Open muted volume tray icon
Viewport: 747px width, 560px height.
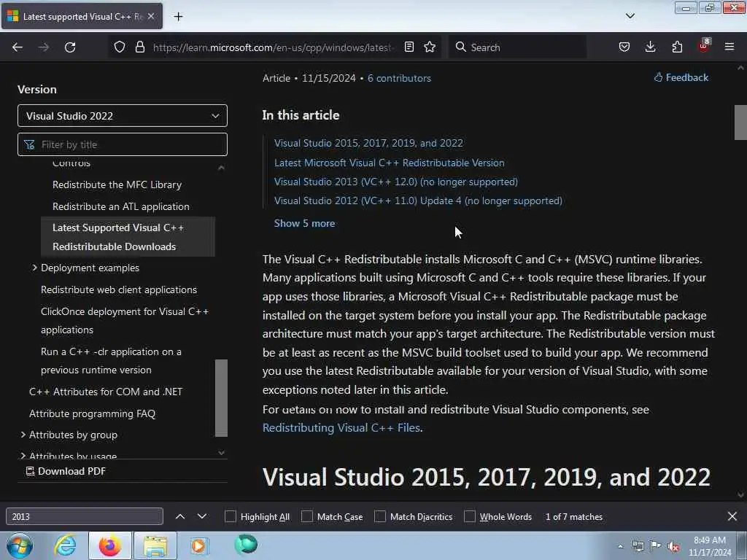click(x=673, y=547)
